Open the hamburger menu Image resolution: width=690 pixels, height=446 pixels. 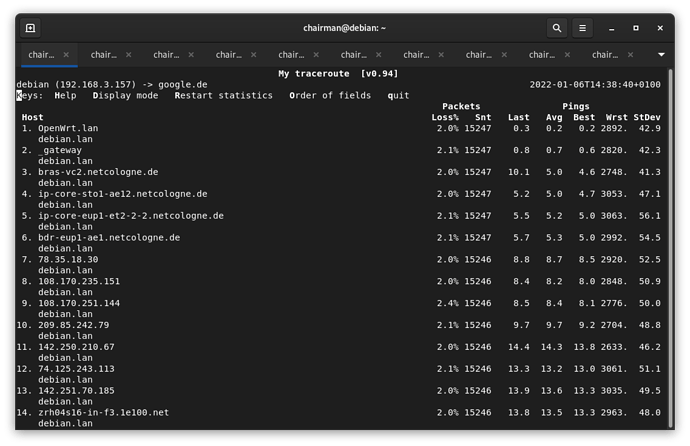582,28
